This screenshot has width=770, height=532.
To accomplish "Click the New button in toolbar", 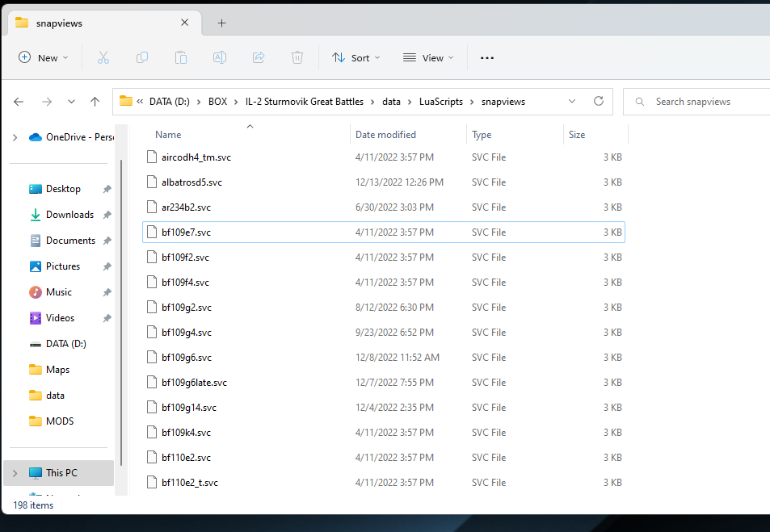I will pyautogui.click(x=43, y=57).
